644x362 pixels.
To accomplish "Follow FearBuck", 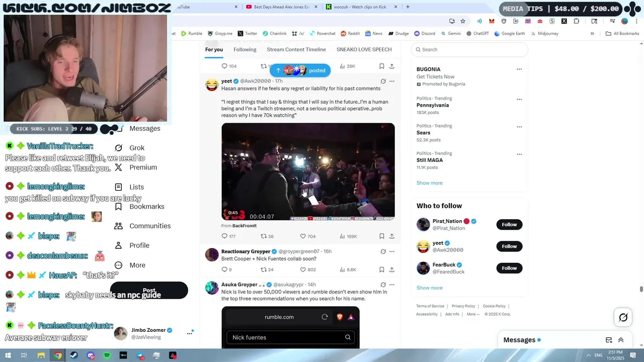I will click(509, 268).
